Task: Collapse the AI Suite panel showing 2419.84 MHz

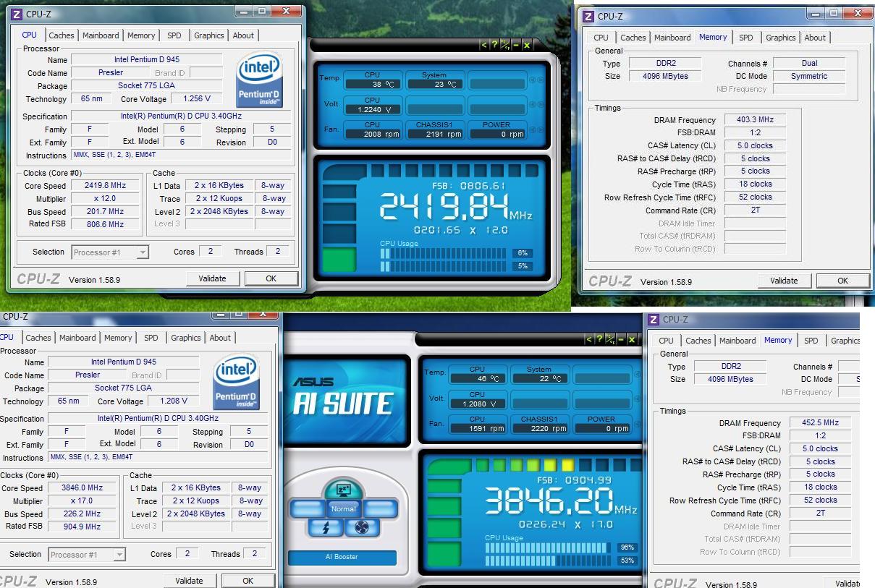Action: coord(486,45)
